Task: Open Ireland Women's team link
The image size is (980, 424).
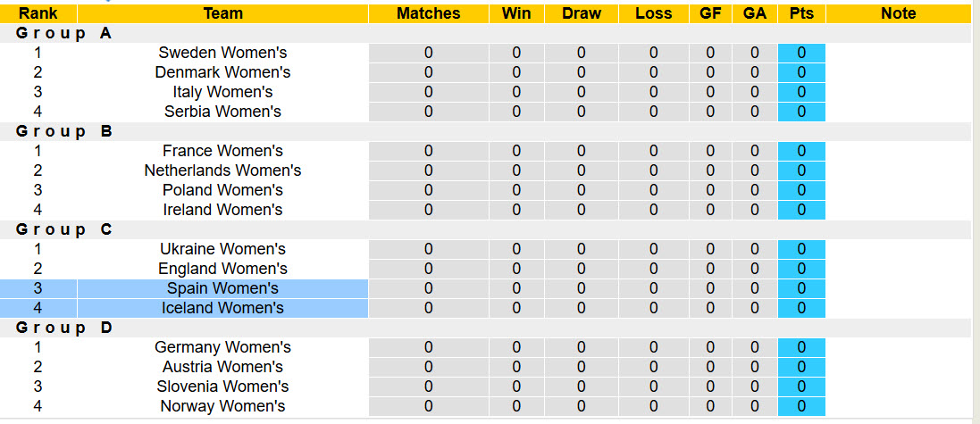Action: pyautogui.click(x=222, y=210)
